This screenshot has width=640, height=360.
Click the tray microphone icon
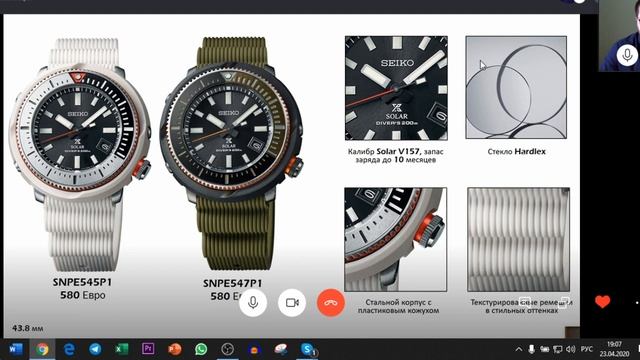click(x=531, y=349)
